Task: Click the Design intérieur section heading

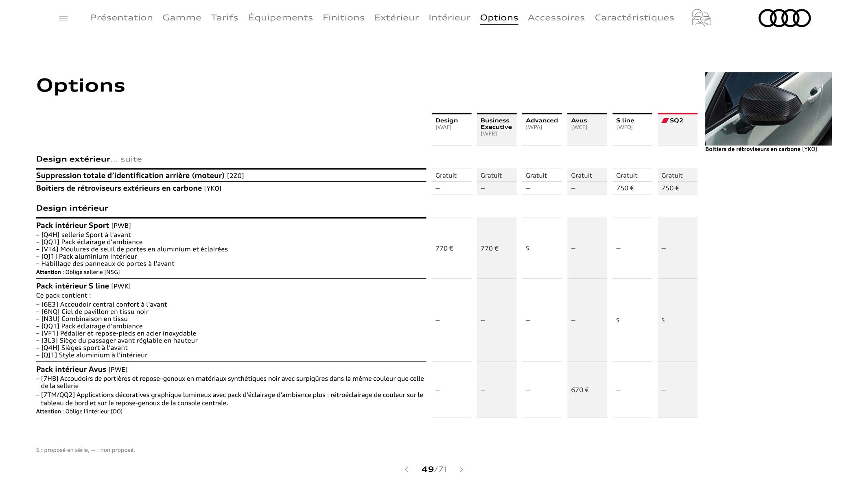Action: (x=72, y=208)
